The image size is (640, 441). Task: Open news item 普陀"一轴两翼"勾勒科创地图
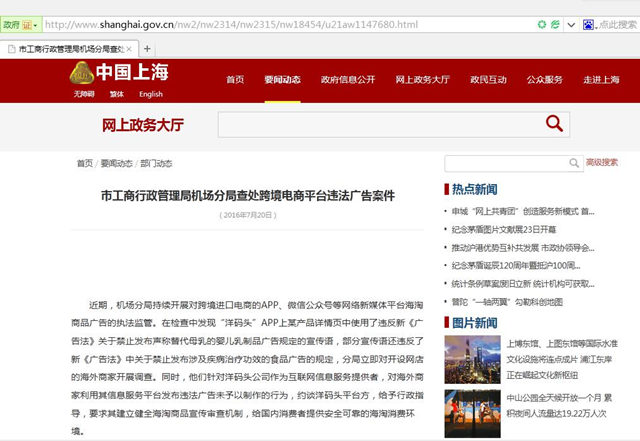pos(507,302)
